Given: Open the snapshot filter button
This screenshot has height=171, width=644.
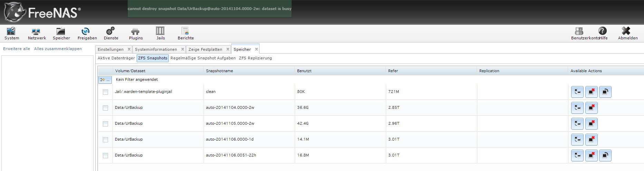Looking at the screenshot, I should [x=105, y=80].
